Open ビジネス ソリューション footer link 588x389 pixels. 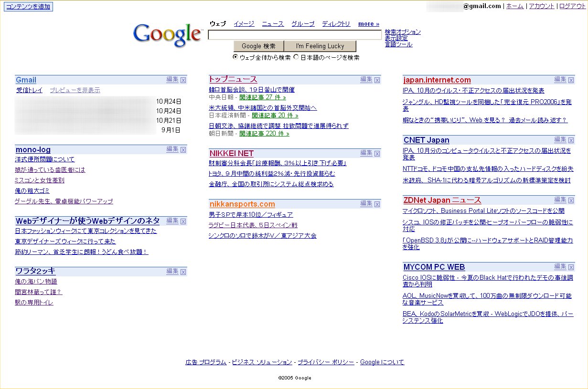[x=262, y=362]
